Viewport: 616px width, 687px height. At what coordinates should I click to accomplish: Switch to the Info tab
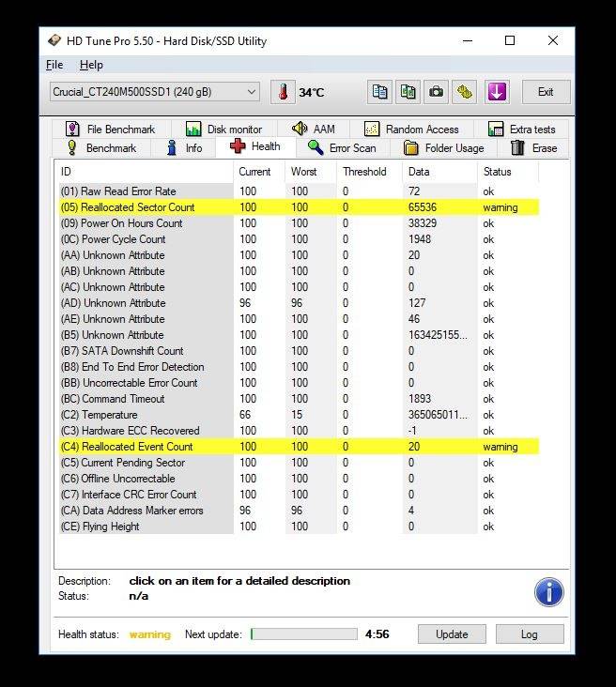coord(184,148)
